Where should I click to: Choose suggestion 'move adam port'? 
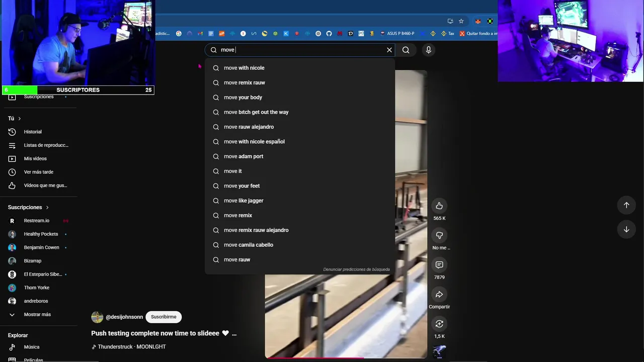point(300,156)
